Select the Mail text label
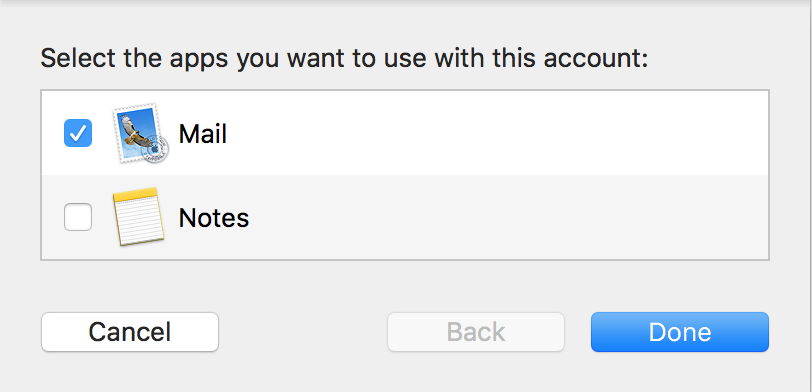This screenshot has height=392, width=812. pyautogui.click(x=202, y=134)
